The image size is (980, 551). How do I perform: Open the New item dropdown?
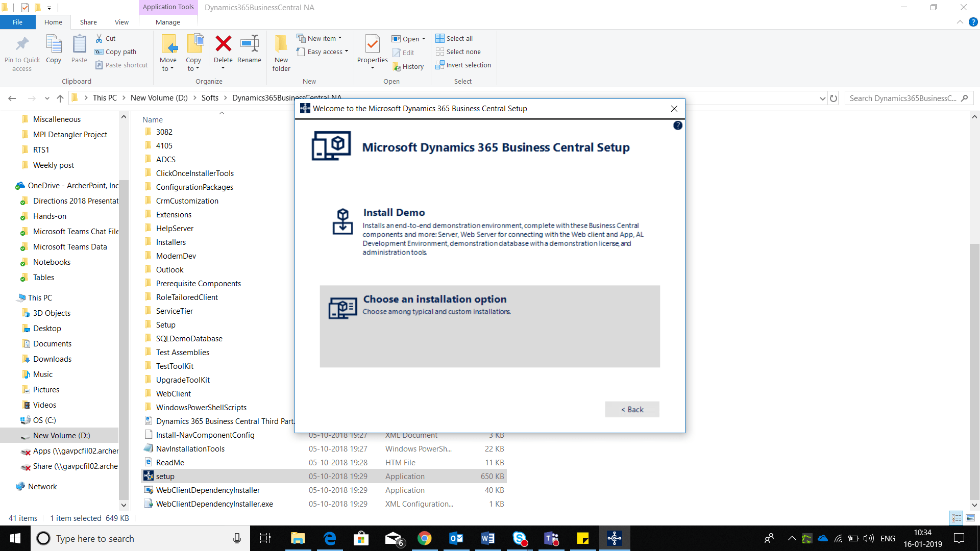(x=321, y=38)
